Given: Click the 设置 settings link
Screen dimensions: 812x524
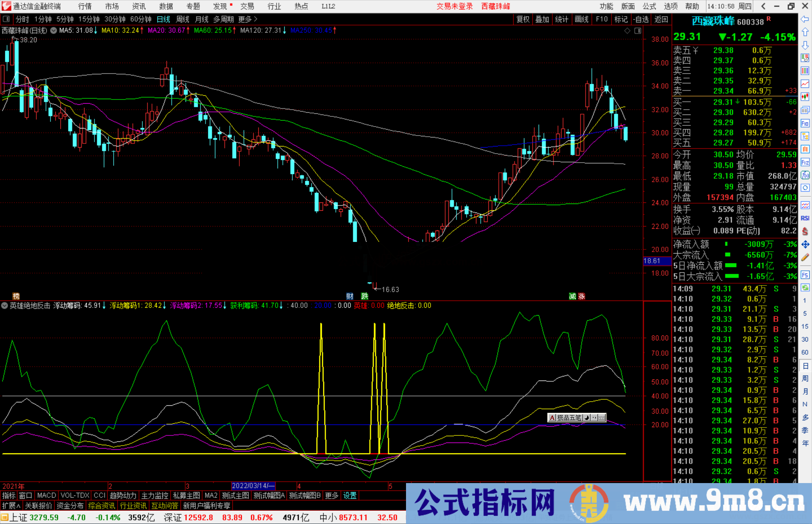Looking at the screenshot, I should coord(350,495).
